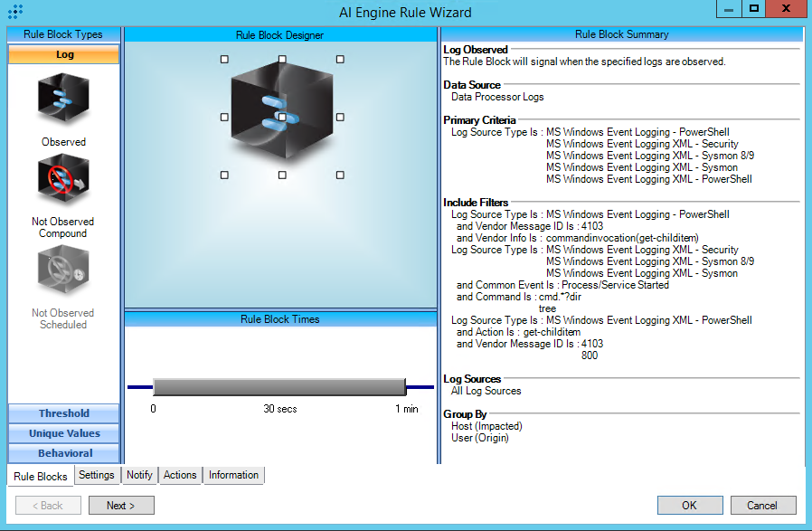This screenshot has height=531, width=812.
Task: Open the Notify tab
Action: (x=139, y=475)
